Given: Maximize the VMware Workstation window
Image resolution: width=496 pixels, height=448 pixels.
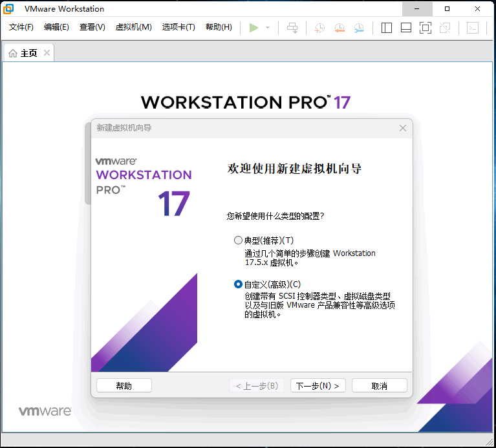Looking at the screenshot, I should [447, 9].
